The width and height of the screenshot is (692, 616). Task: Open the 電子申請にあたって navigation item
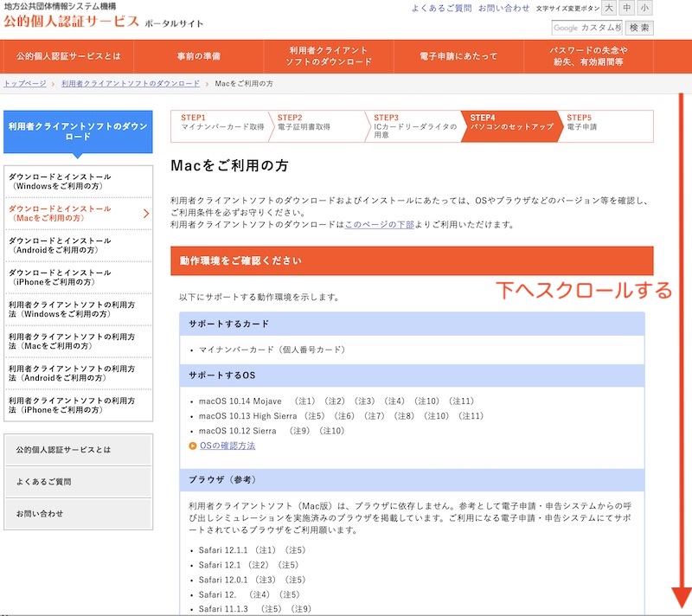458,56
